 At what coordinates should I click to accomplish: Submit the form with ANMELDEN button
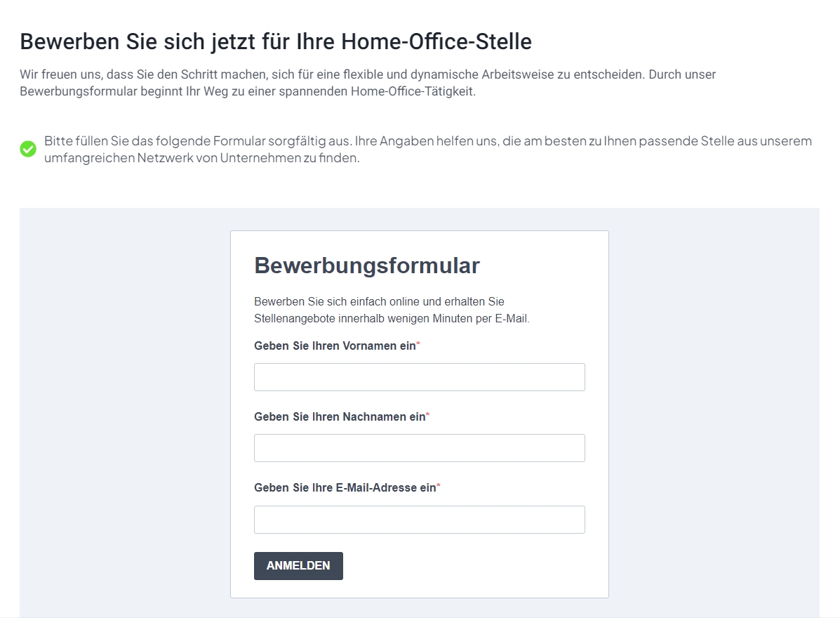[x=298, y=565]
